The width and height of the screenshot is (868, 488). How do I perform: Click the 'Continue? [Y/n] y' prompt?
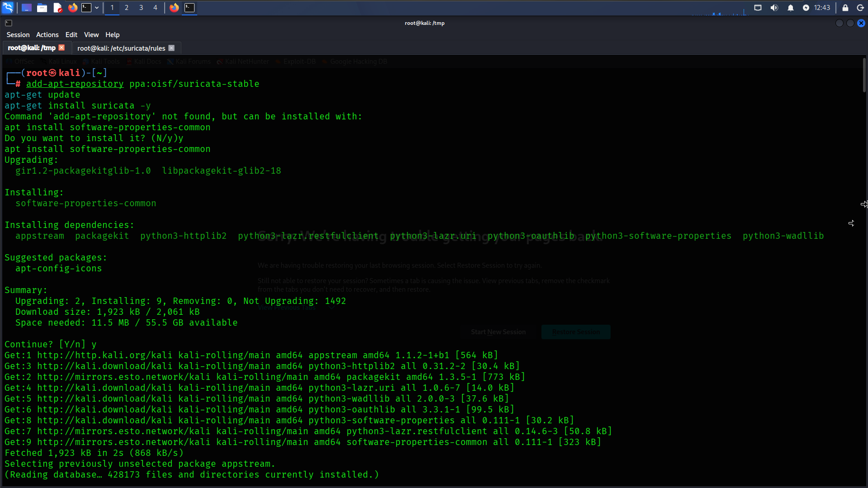51,345
